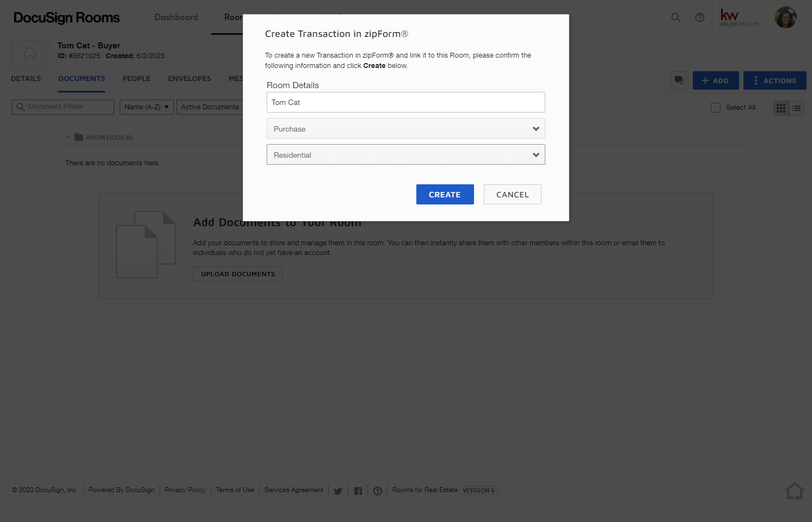Click the Equal Housing icon in footer
The image size is (812, 522).
tap(795, 492)
